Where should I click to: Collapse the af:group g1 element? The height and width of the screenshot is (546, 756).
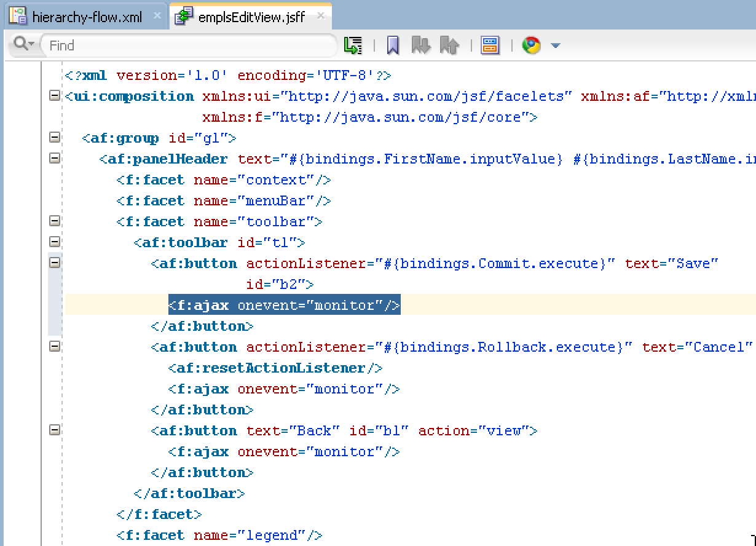55,137
